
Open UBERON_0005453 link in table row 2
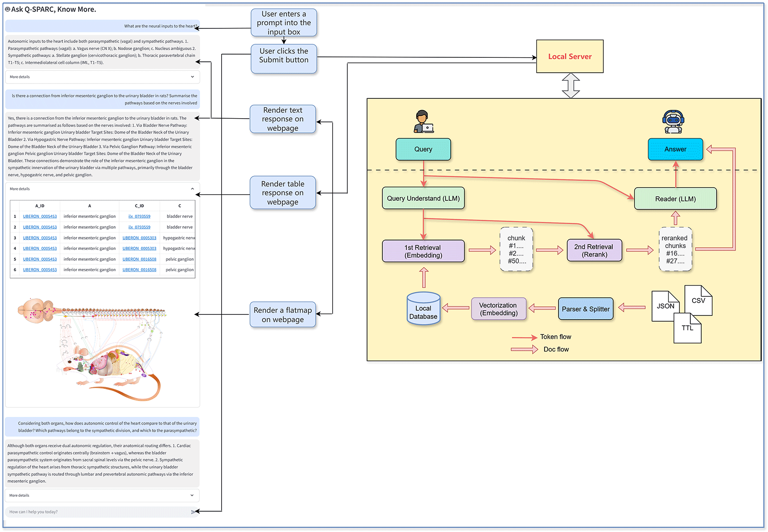coord(40,227)
